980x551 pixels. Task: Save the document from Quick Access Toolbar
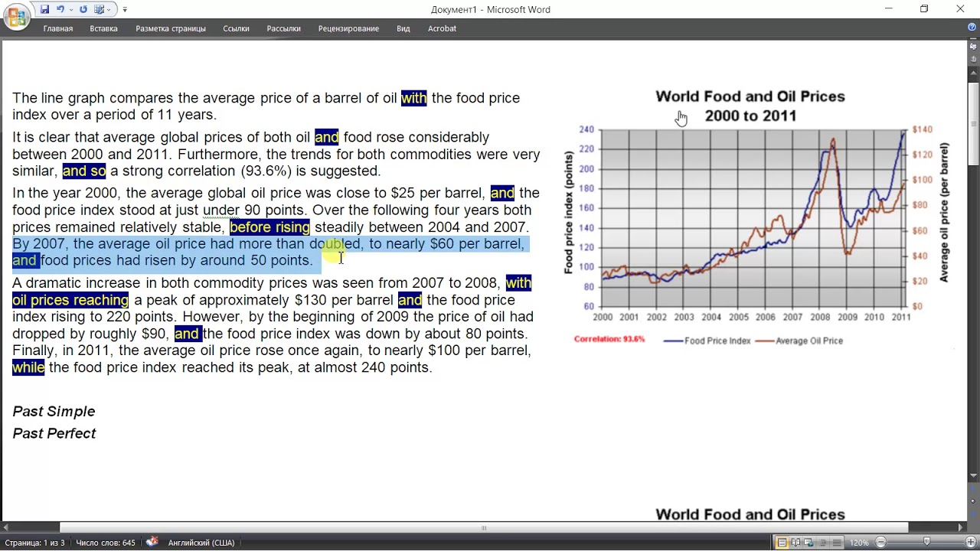pyautogui.click(x=44, y=9)
